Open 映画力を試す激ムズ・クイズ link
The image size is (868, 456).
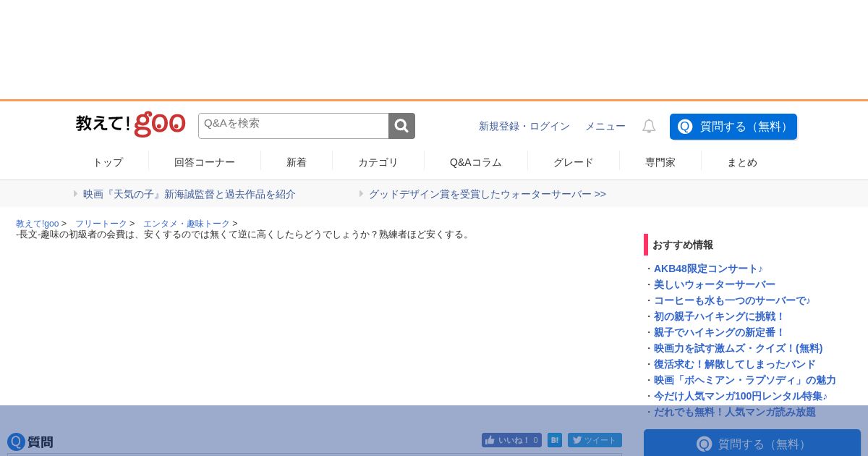coord(739,348)
